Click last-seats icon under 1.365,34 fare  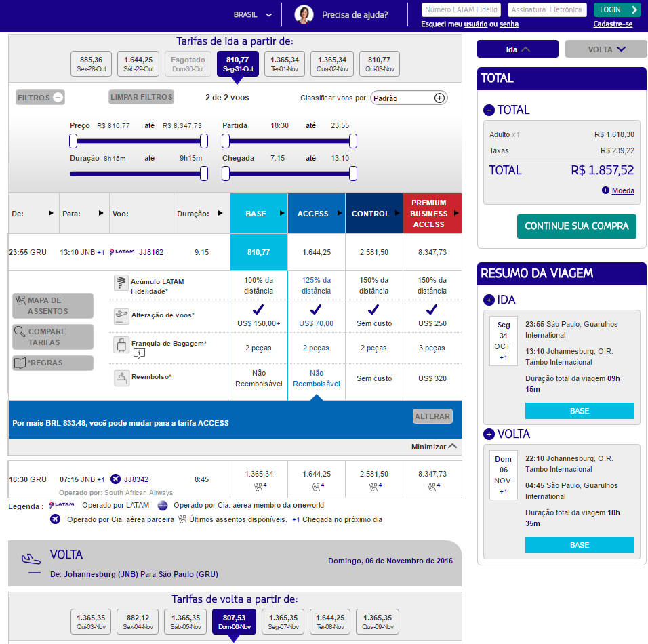point(260,487)
